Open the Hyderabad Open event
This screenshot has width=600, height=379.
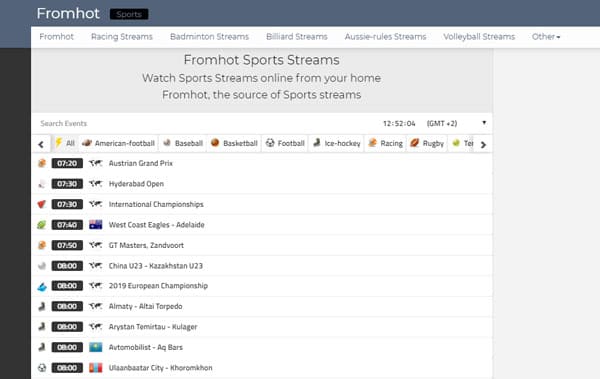(x=136, y=184)
